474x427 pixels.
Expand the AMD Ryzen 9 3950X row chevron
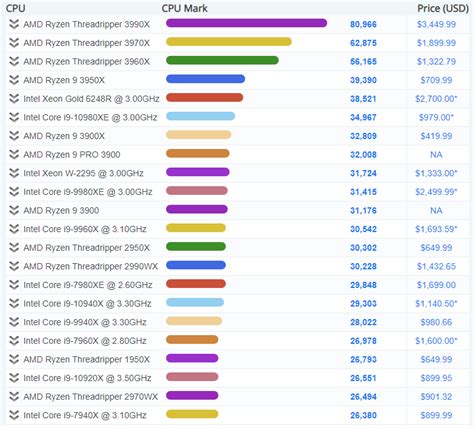coord(14,80)
